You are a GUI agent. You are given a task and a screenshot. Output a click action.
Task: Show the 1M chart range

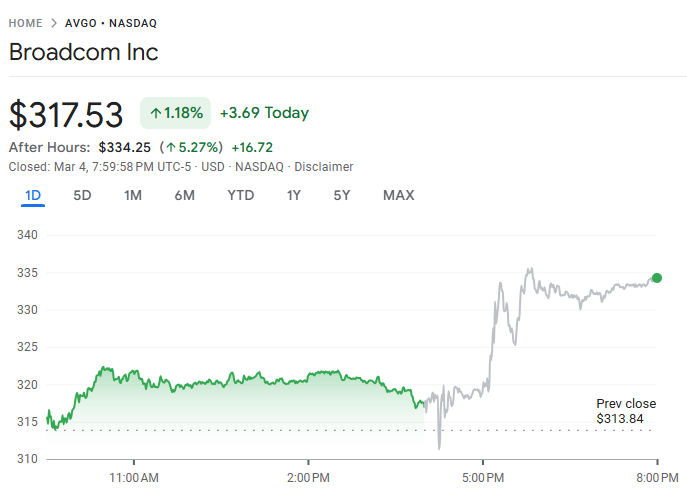pyautogui.click(x=132, y=195)
